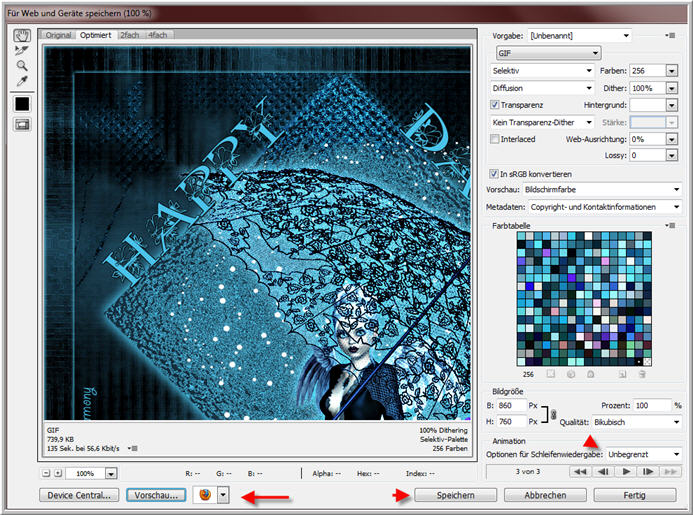Open the zoom level 100% dropdown
The image size is (693, 515).
point(111,473)
